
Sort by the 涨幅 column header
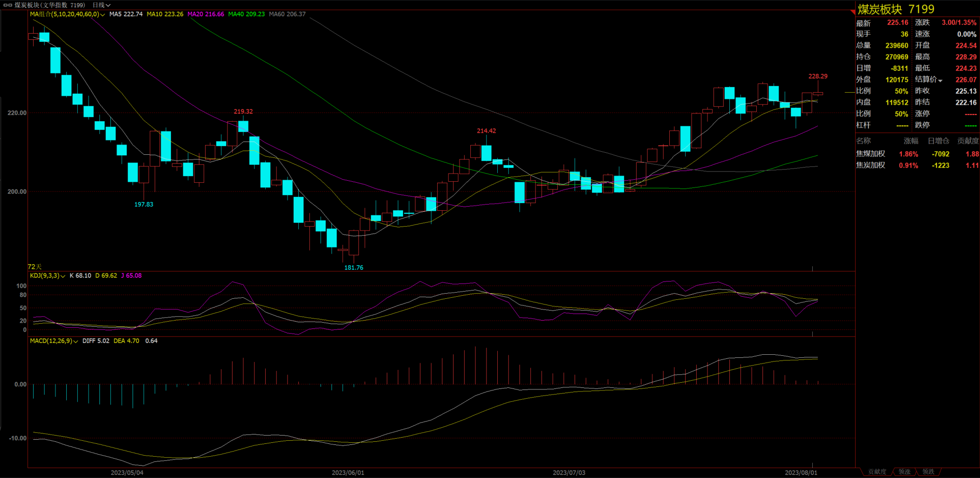[911, 141]
